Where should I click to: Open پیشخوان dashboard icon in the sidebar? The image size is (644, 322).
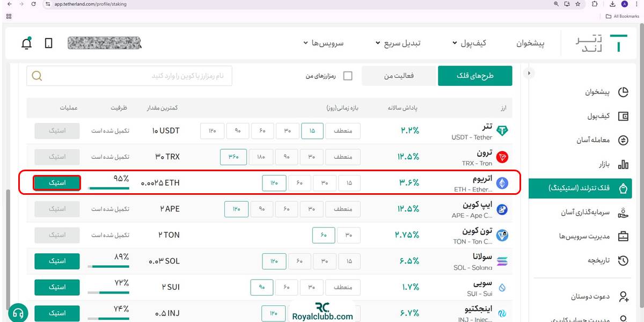click(623, 92)
